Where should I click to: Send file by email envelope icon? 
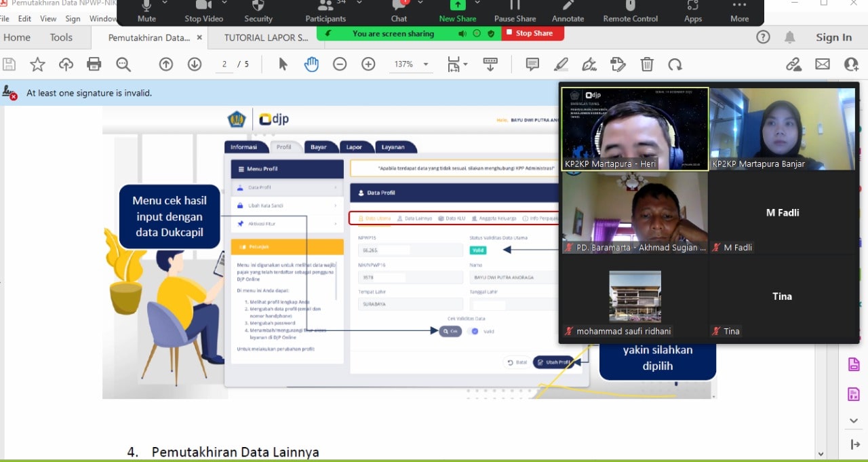click(823, 64)
